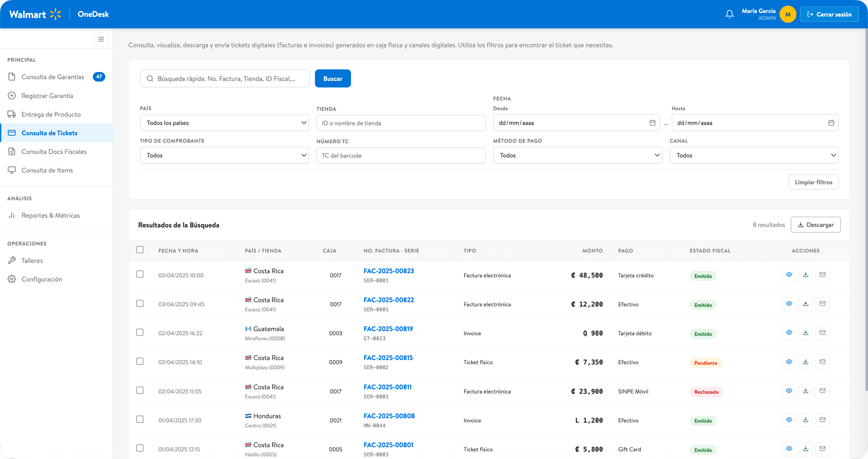Viewport: 868px width, 459px height.
Task: Collapse the sidebar with hamburger icon
Action: click(101, 39)
